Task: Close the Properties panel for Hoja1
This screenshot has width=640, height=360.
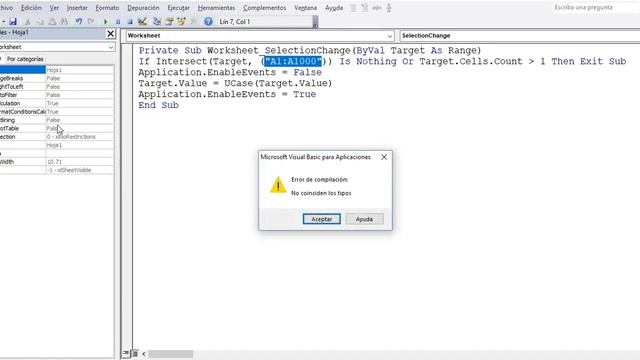Action: (x=111, y=33)
